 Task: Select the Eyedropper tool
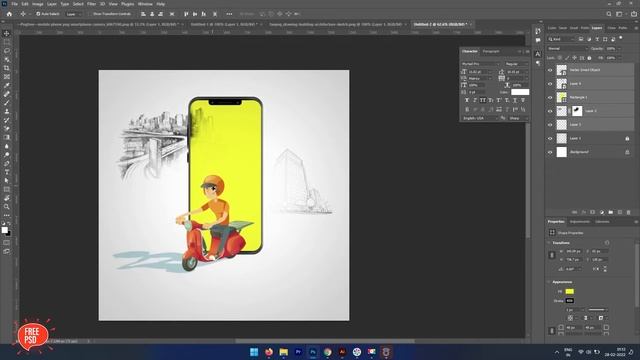(7, 85)
